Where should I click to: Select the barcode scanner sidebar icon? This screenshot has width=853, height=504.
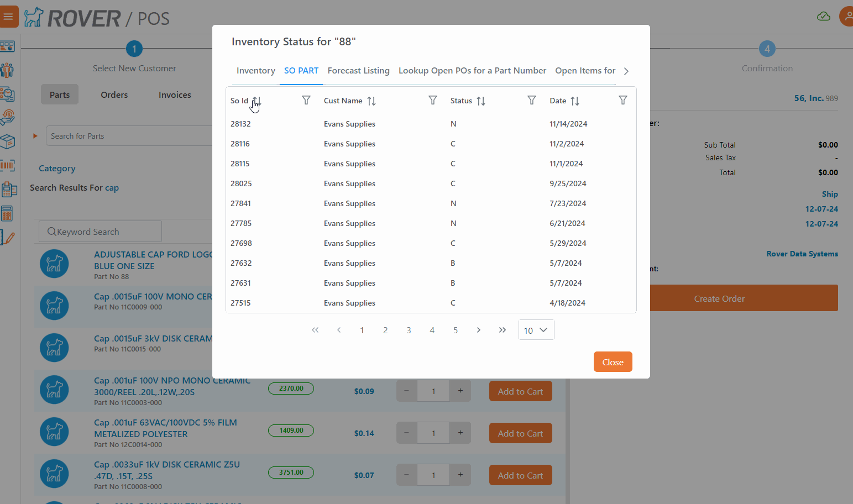[x=8, y=165]
